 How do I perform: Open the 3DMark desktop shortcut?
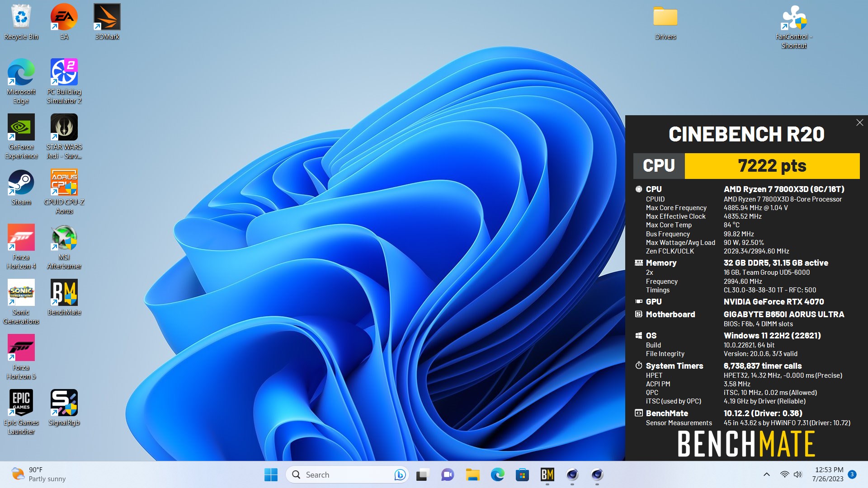point(107,22)
